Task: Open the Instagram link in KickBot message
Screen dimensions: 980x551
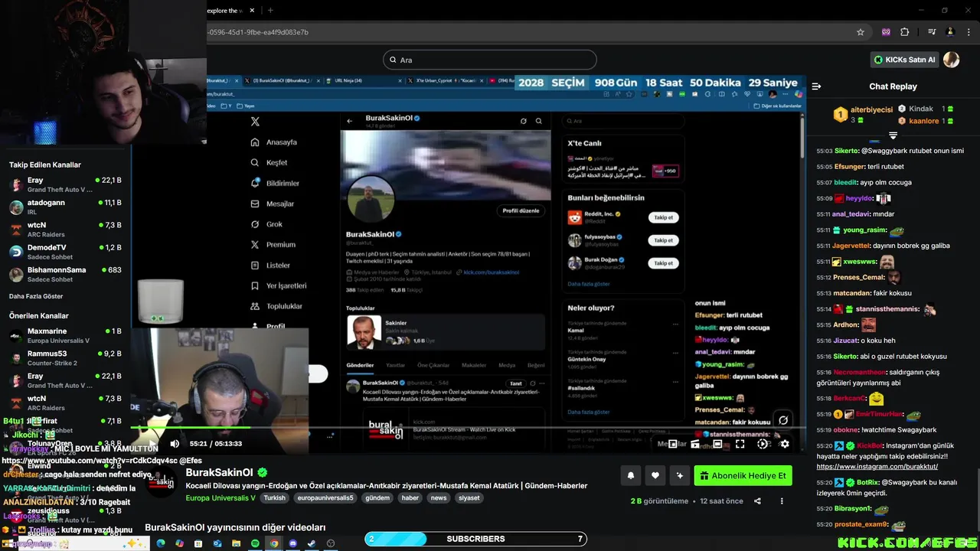Action: 877,466
